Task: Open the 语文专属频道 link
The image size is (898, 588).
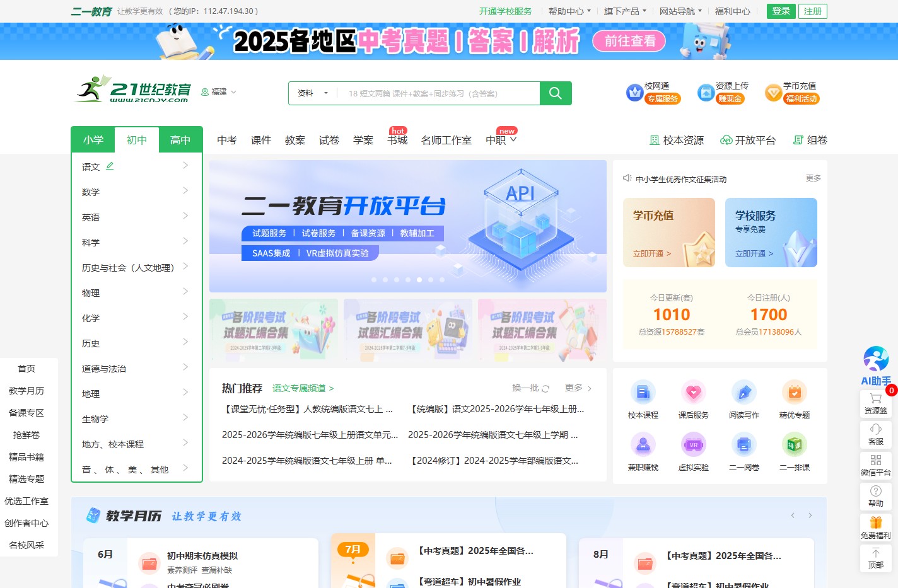Action: point(303,388)
